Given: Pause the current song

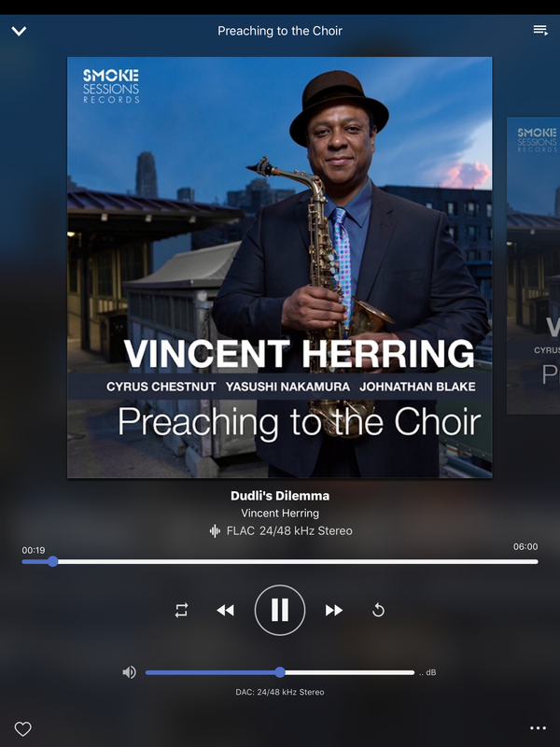Looking at the screenshot, I should pos(280,611).
